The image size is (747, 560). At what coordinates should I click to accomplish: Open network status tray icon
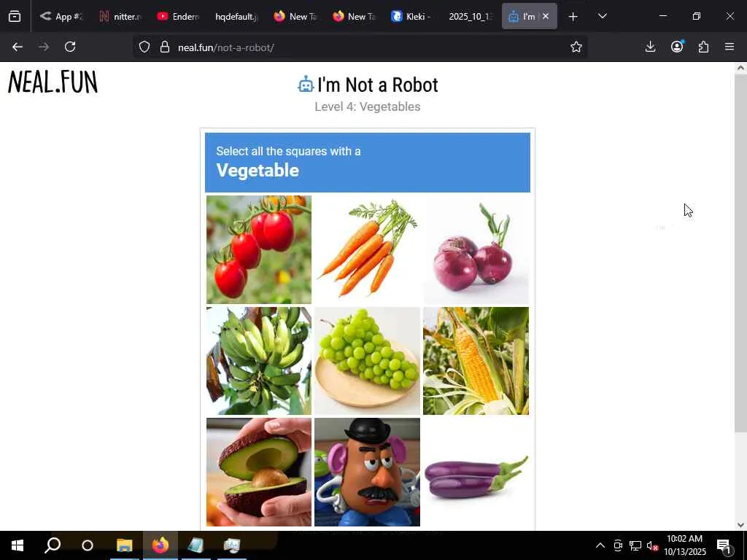pyautogui.click(x=635, y=545)
